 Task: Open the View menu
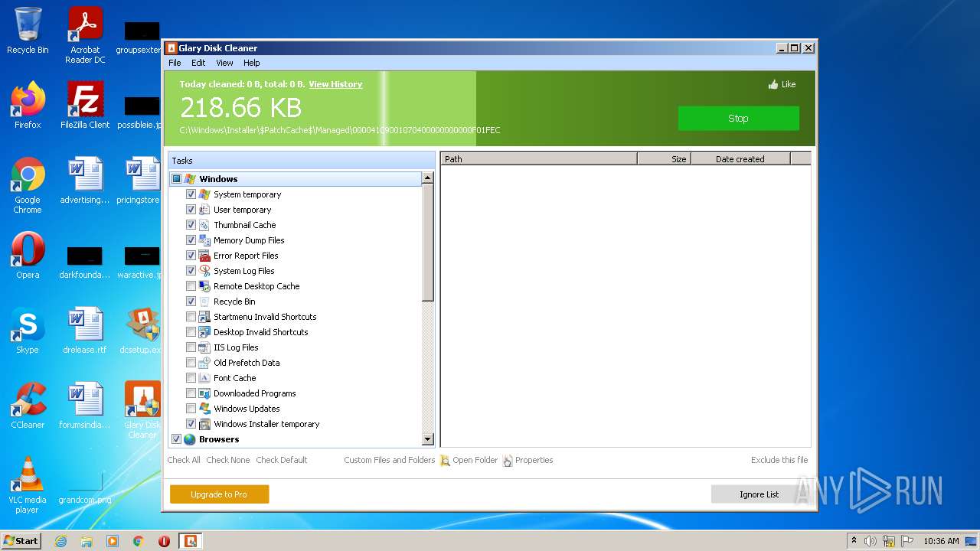tap(224, 63)
